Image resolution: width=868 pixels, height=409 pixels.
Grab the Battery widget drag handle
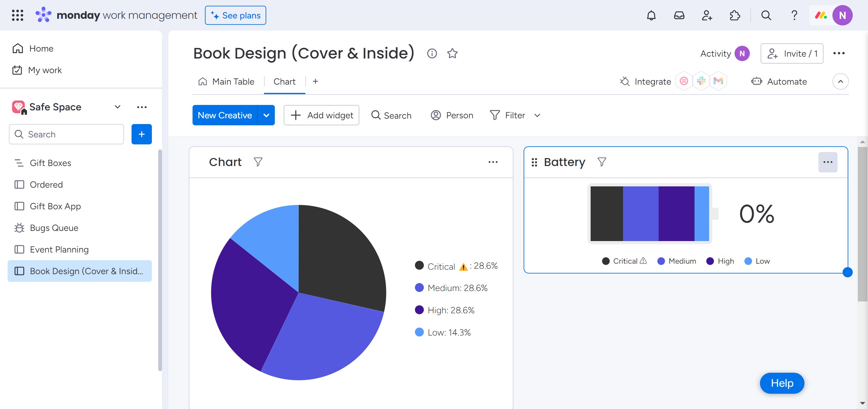point(534,162)
